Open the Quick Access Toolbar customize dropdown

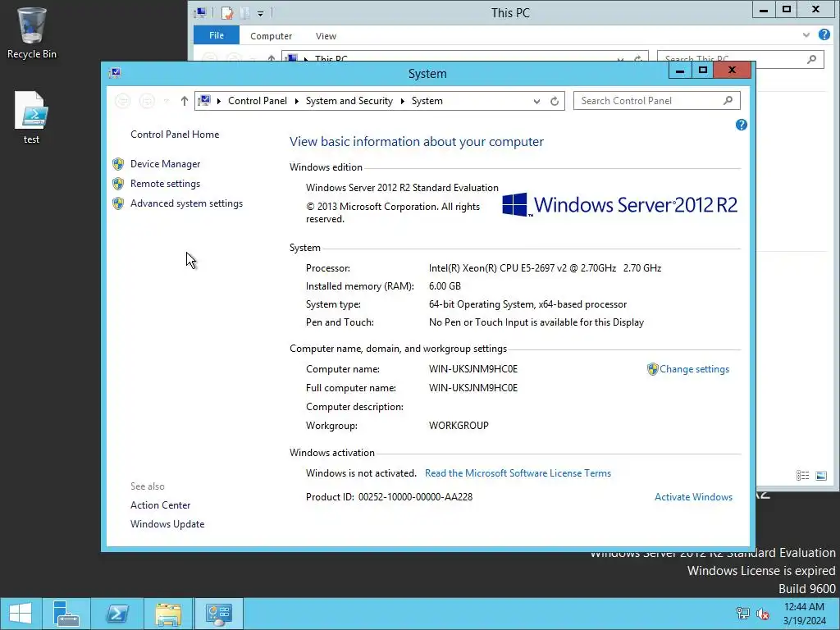click(260, 13)
